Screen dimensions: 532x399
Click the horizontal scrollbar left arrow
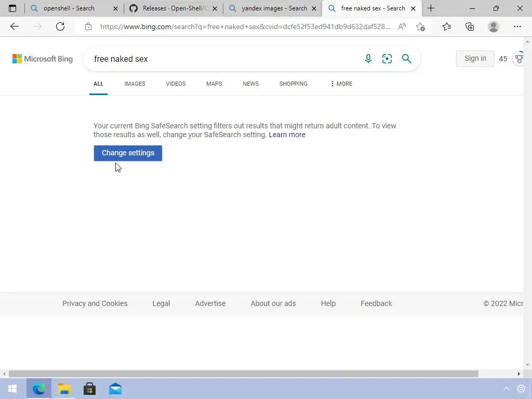pyautogui.click(x=4, y=374)
